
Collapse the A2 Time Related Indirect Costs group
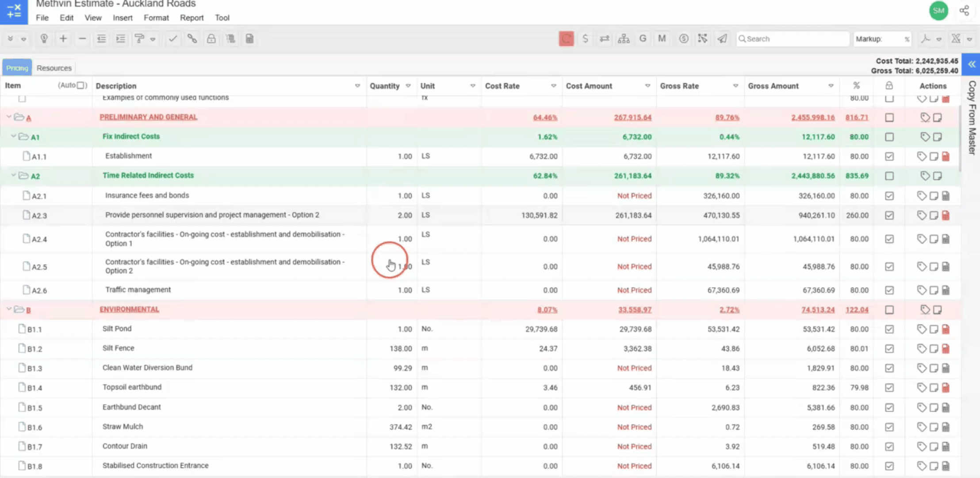[13, 176]
